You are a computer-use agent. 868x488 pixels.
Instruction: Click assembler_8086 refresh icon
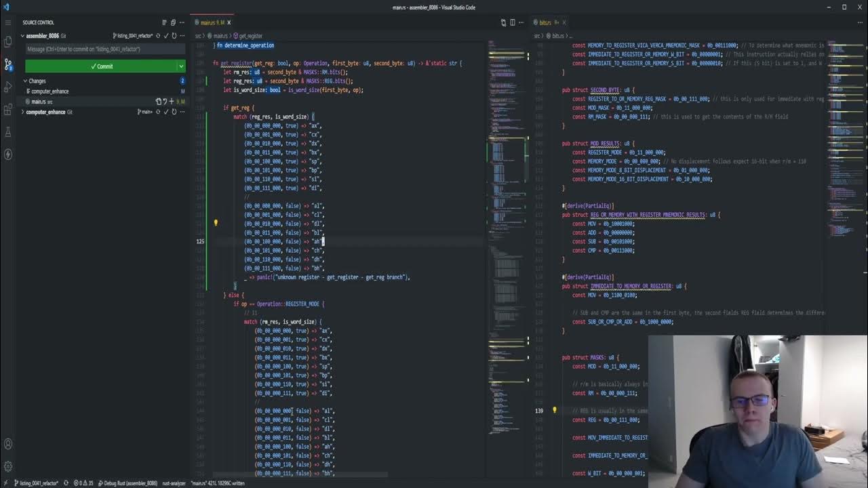click(x=174, y=36)
